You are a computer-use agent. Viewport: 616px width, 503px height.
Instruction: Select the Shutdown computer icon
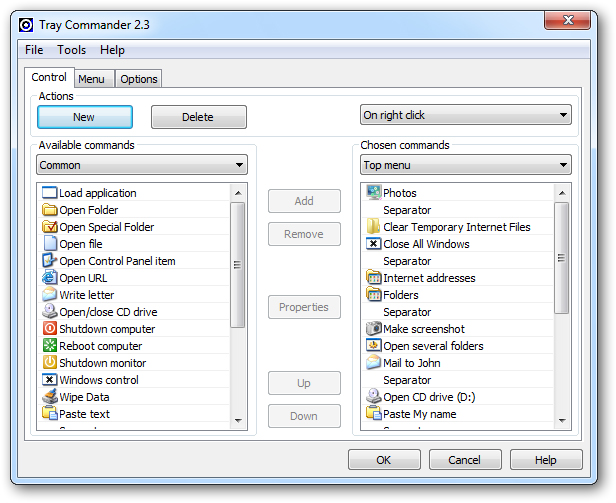tap(49, 329)
